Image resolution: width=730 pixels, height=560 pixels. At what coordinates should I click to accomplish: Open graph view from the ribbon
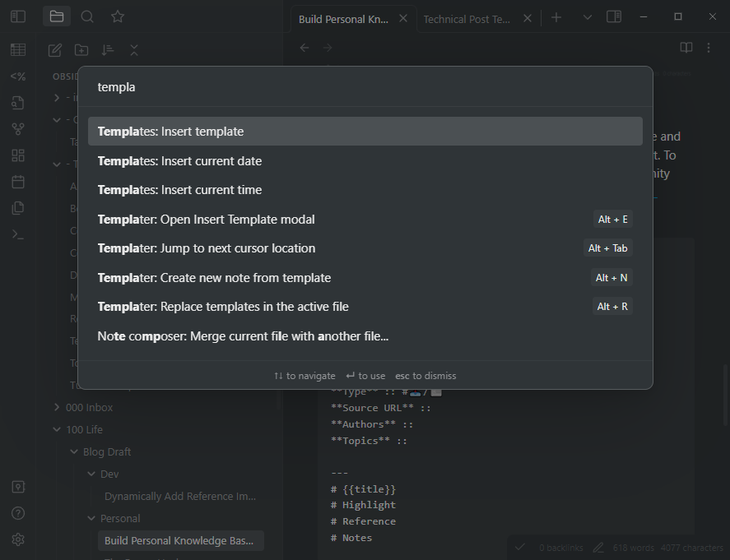(18, 129)
